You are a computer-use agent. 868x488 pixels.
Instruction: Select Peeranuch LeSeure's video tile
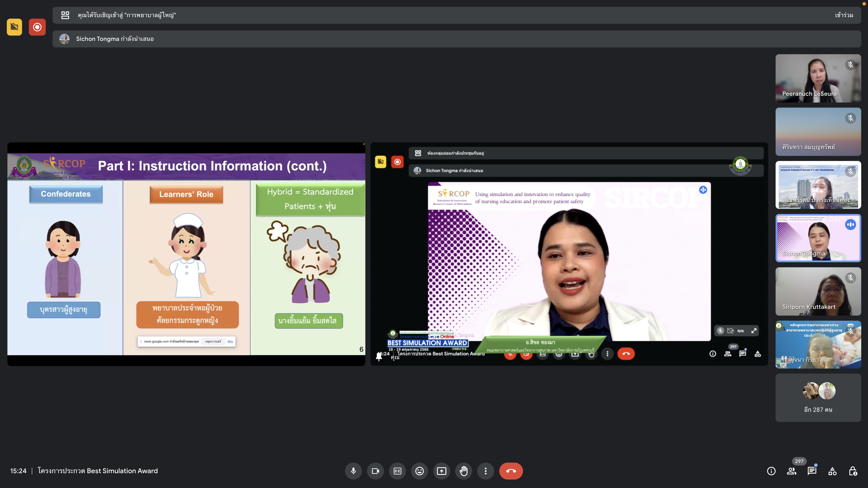coord(818,78)
